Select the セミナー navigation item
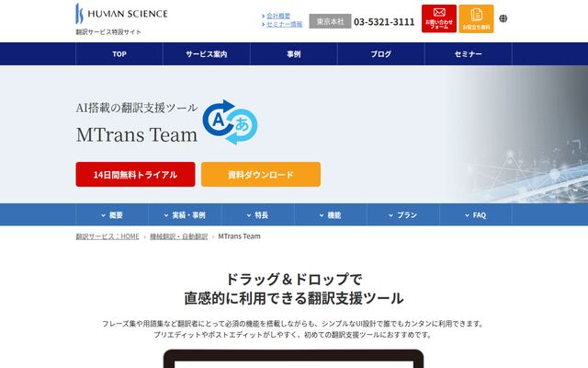Viewport: 588px width, 368px height. (468, 54)
